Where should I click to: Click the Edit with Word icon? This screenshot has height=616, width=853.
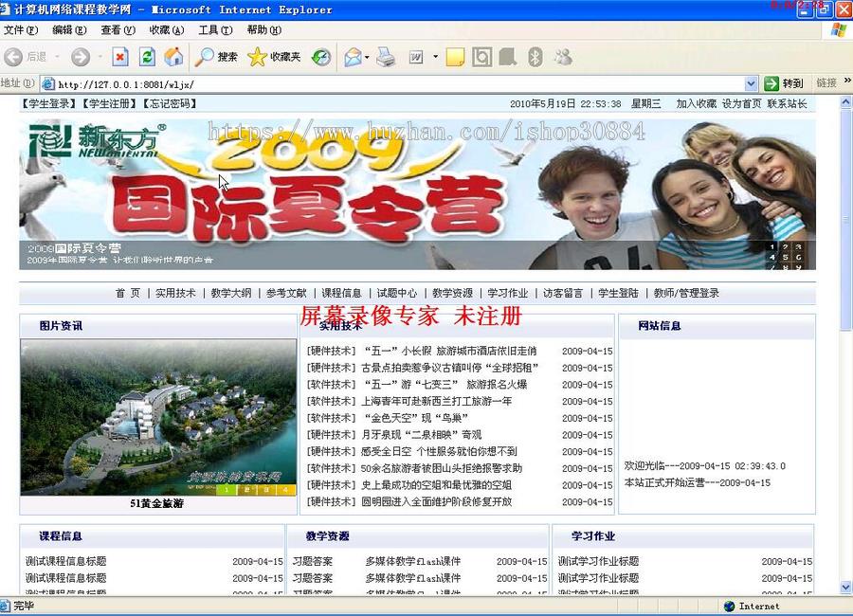(416, 57)
